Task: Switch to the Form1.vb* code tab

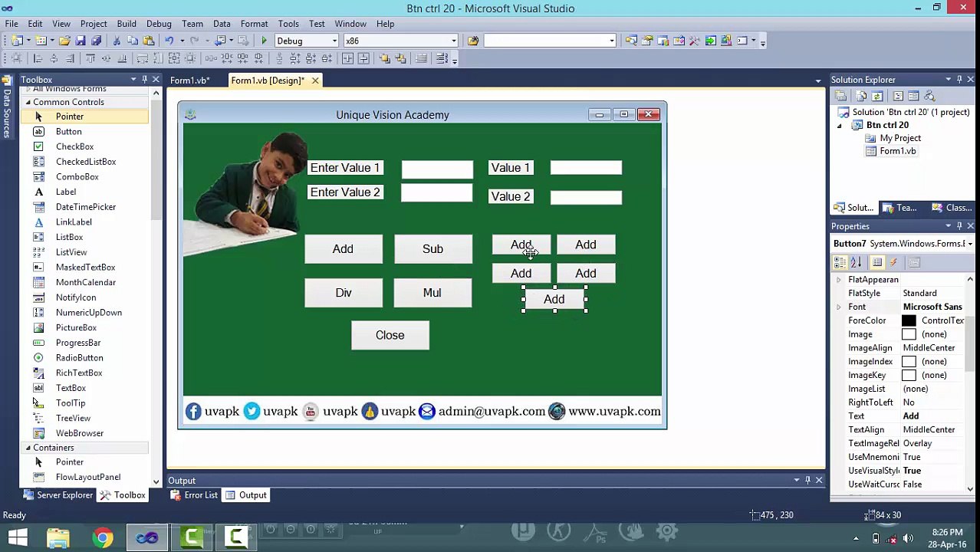Action: [x=189, y=80]
